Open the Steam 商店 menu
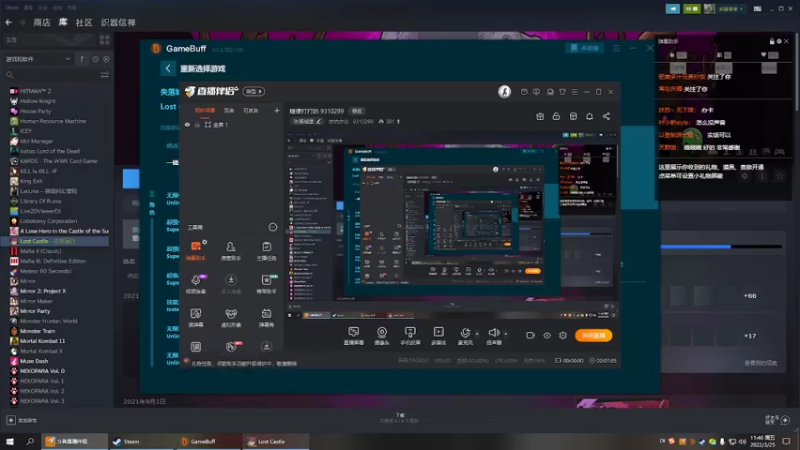The height and width of the screenshot is (450, 800). click(42, 22)
